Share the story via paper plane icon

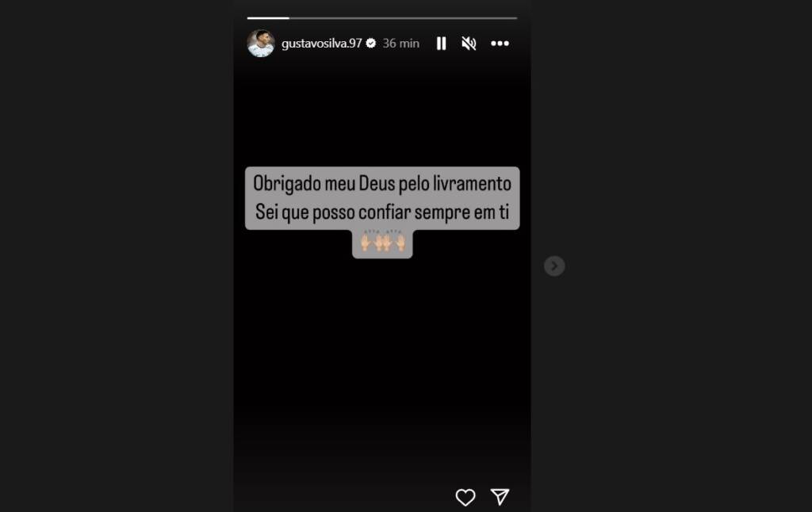(x=500, y=497)
